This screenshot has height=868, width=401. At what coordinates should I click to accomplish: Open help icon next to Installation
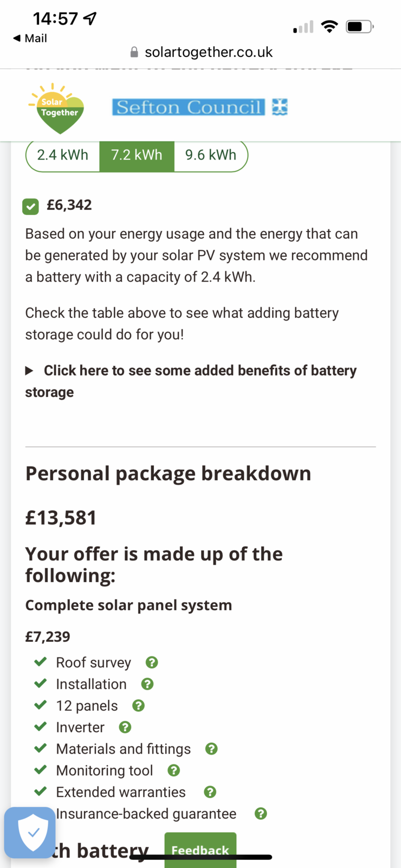click(x=147, y=684)
